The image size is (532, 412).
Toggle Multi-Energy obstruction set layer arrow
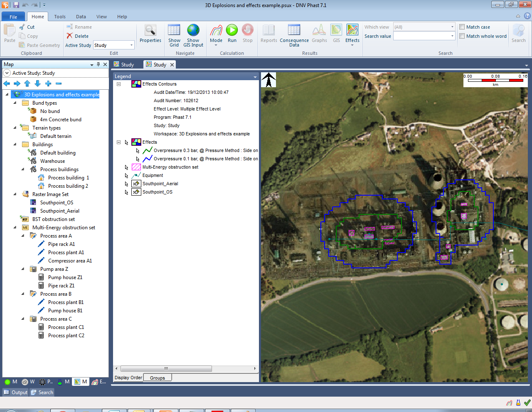pos(127,167)
